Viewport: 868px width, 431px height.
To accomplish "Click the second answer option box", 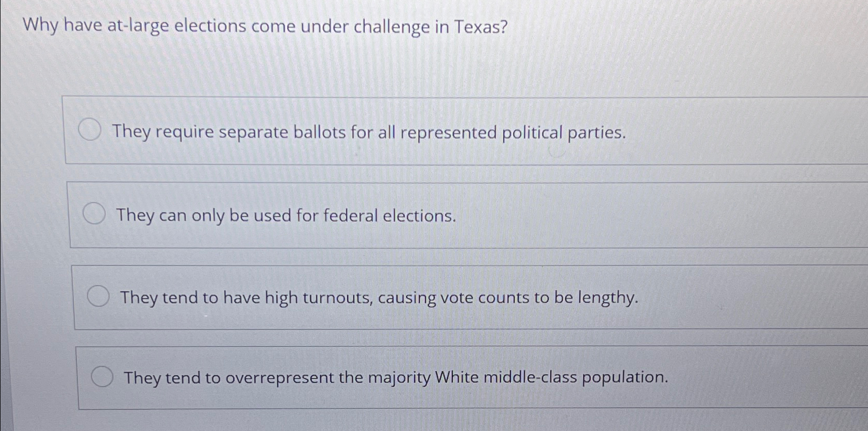I will (x=413, y=214).
